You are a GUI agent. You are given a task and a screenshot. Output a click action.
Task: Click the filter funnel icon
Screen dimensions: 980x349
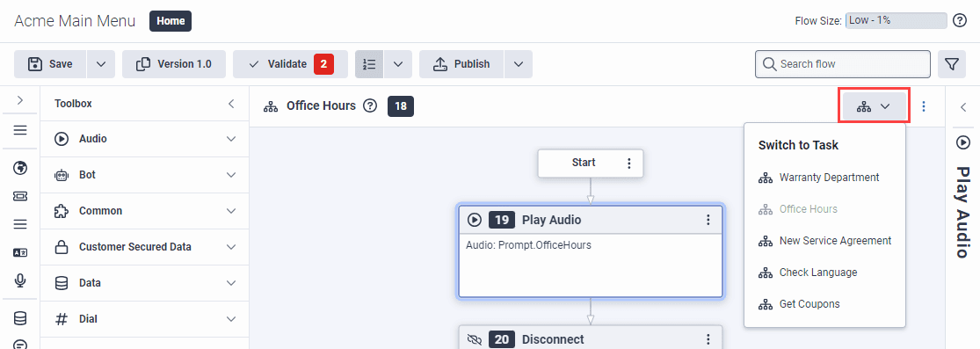point(952,64)
